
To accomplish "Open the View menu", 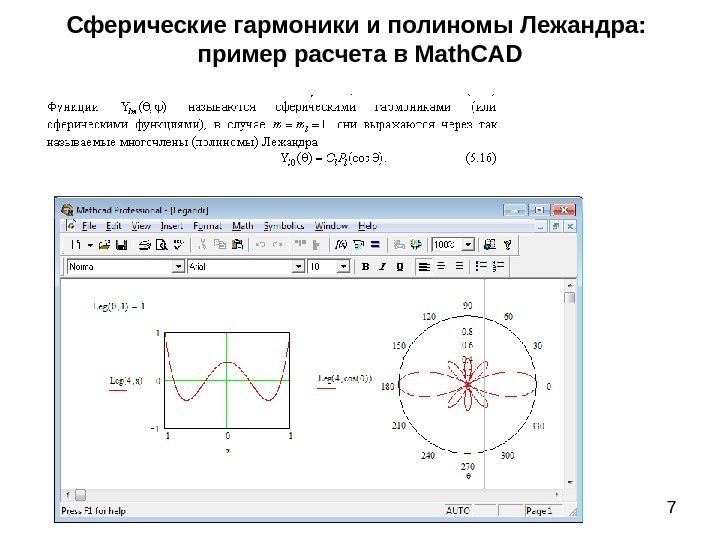I will click(141, 226).
